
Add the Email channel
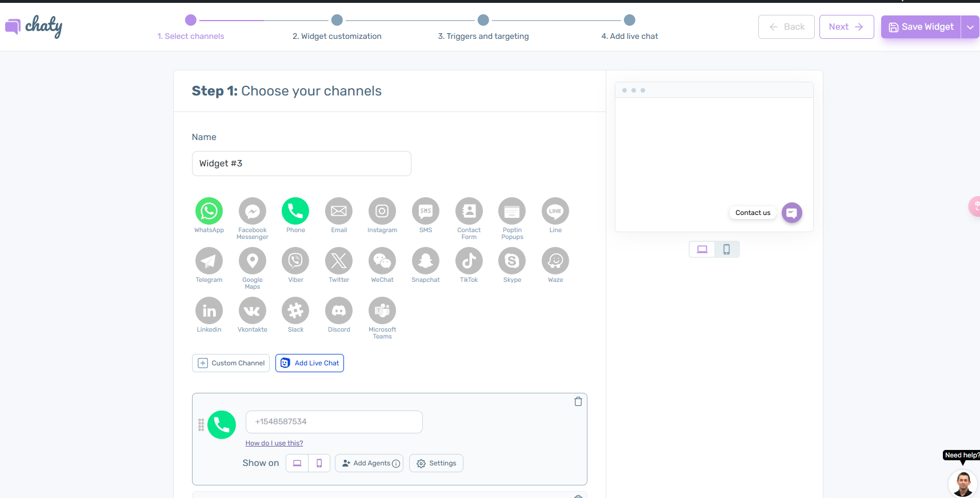click(x=339, y=211)
